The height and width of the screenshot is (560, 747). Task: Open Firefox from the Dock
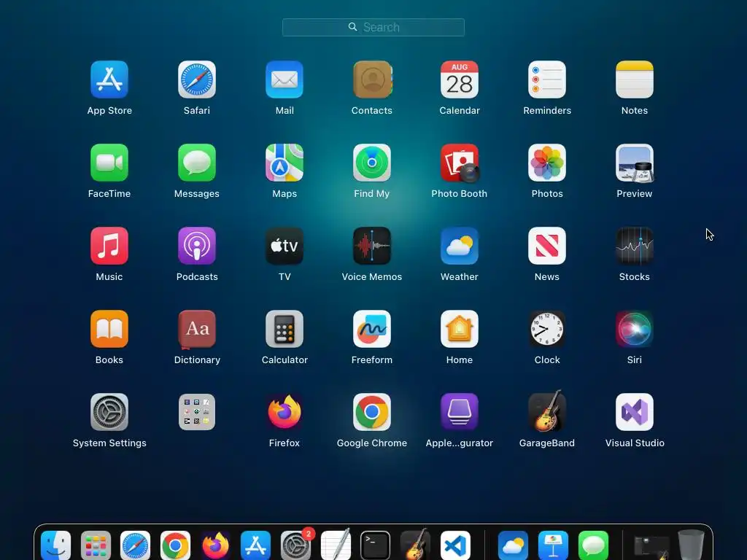click(215, 545)
